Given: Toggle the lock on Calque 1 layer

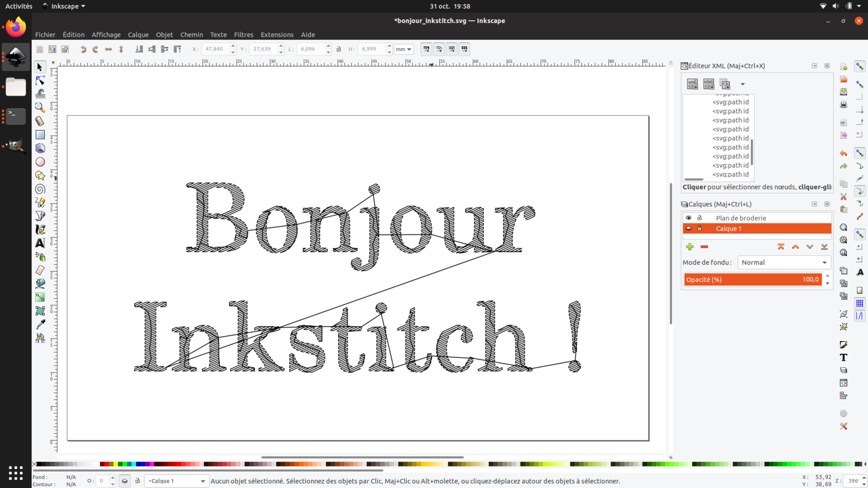Looking at the screenshot, I should pyautogui.click(x=699, y=229).
